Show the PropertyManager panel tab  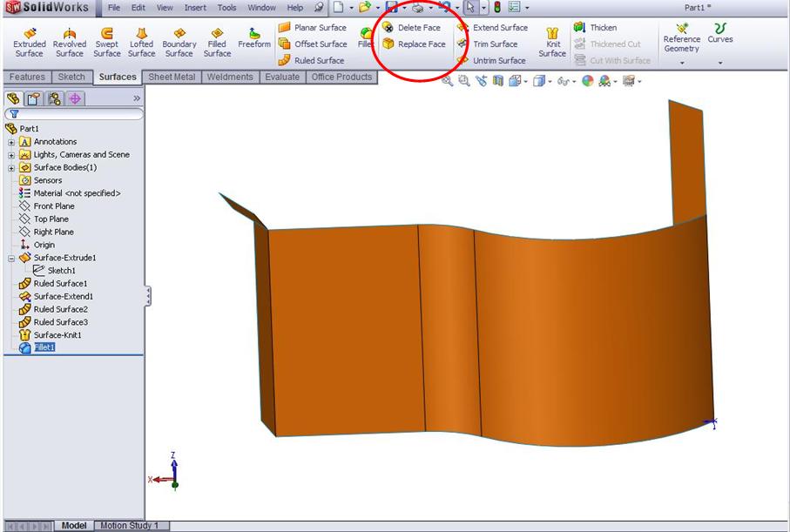34,98
